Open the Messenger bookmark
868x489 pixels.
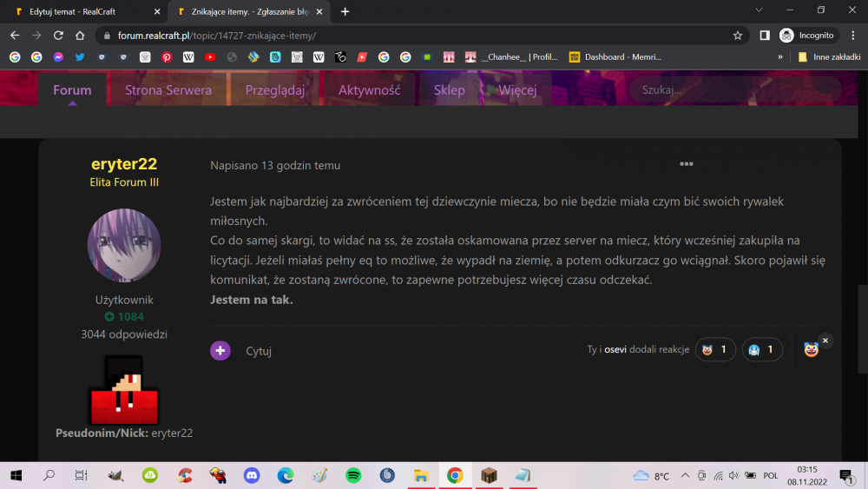tap(58, 57)
